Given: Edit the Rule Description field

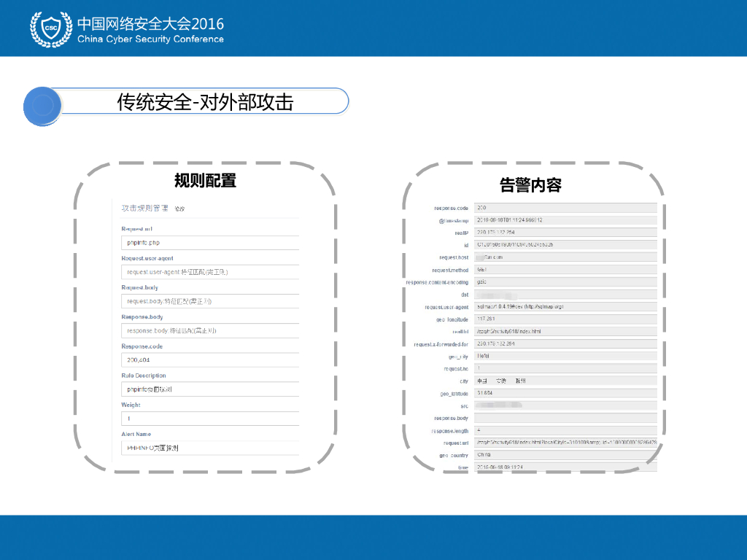Looking at the screenshot, I should pyautogui.click(x=210, y=389).
